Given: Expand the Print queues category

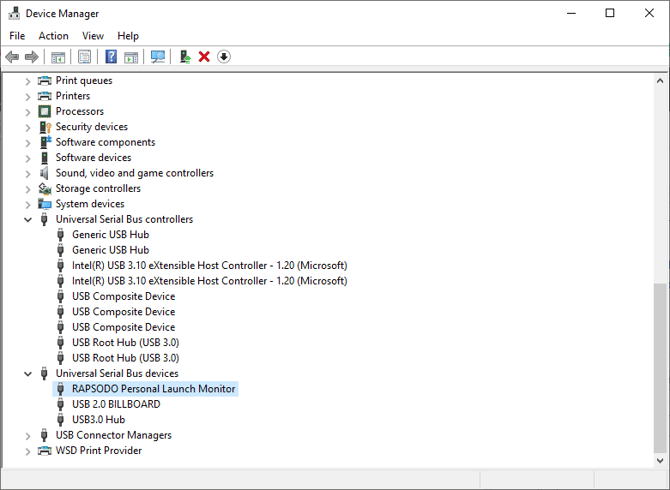Looking at the screenshot, I should [28, 81].
